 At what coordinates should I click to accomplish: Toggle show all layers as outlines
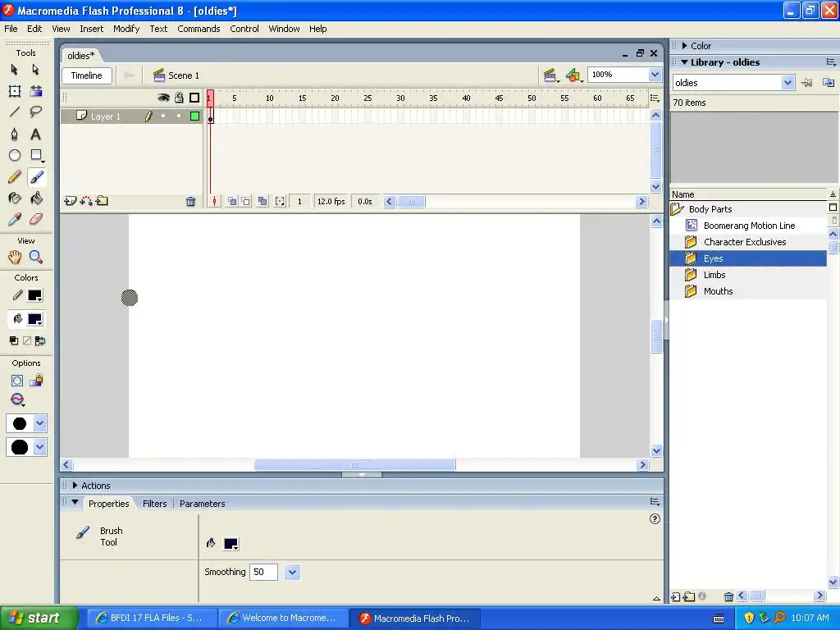(x=194, y=98)
